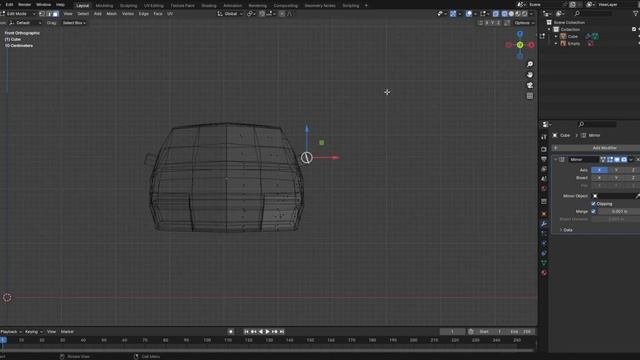The height and width of the screenshot is (360, 640).
Task: Pick mirror object with eyedropper icon
Action: click(x=637, y=196)
